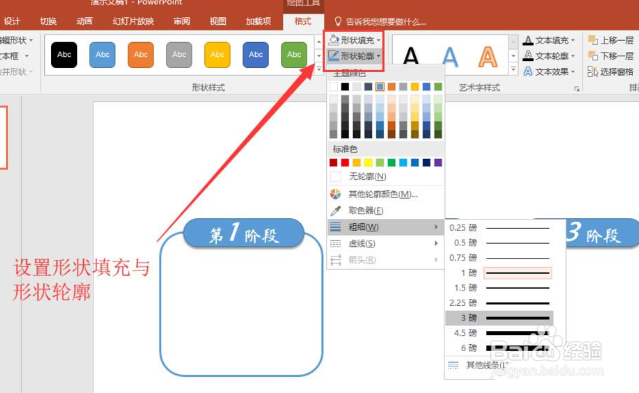Click the 下移一层 send backward icon
This screenshot has width=639, height=393.
(x=593, y=55)
